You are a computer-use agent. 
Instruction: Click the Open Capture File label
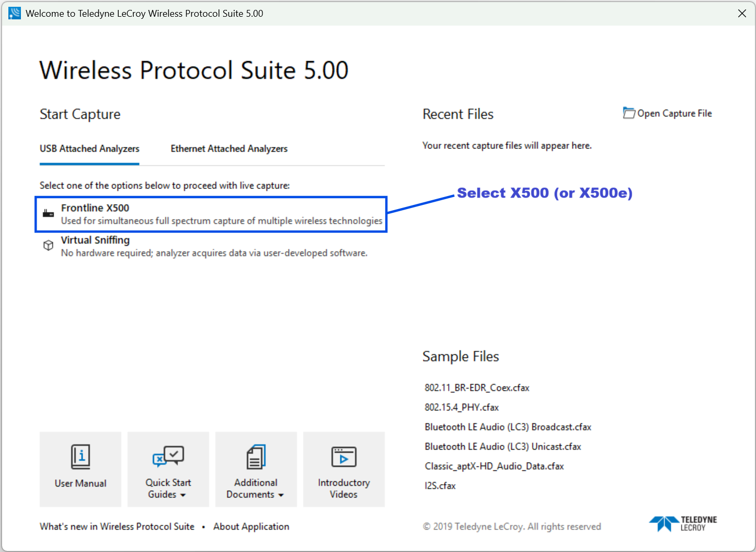pyautogui.click(x=674, y=113)
